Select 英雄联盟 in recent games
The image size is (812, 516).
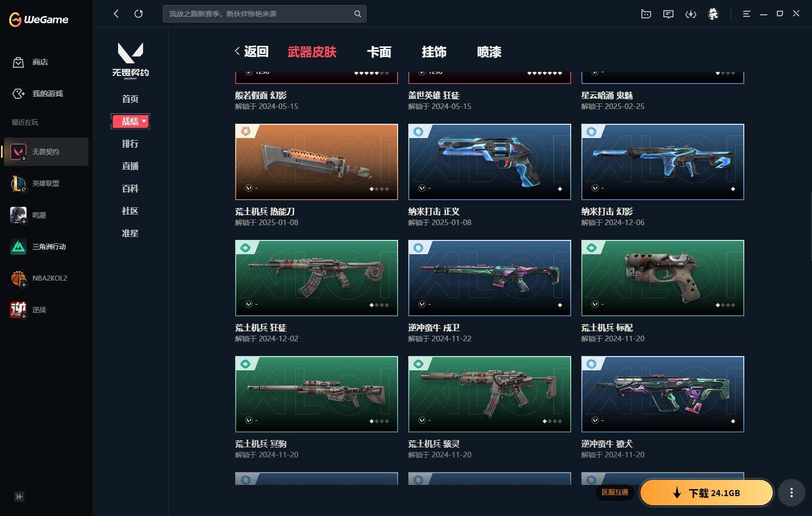(x=46, y=183)
